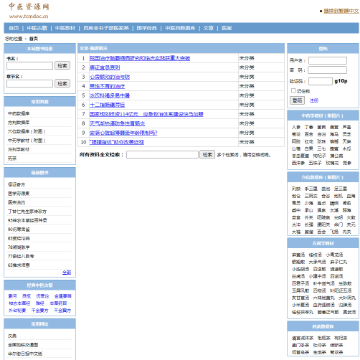Click the g10p captcha image

pos(341,81)
